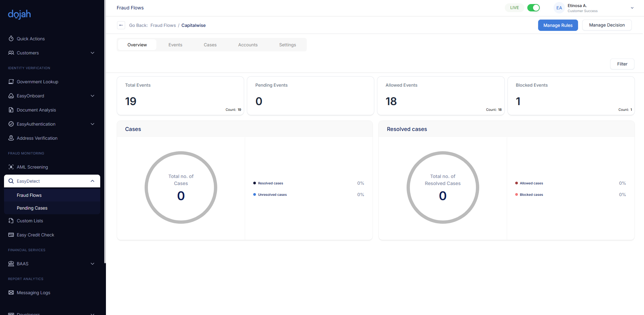
Task: Toggle the LIVE mode switch
Action: 533,8
